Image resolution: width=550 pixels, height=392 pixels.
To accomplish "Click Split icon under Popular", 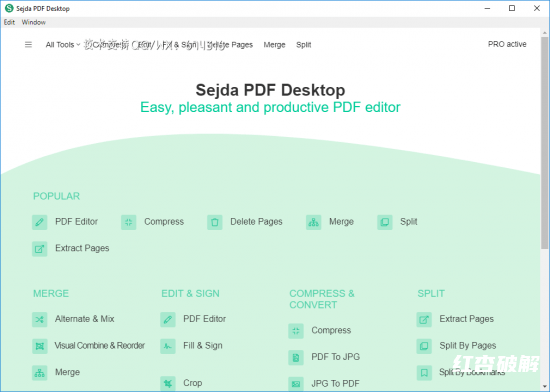I will [385, 222].
